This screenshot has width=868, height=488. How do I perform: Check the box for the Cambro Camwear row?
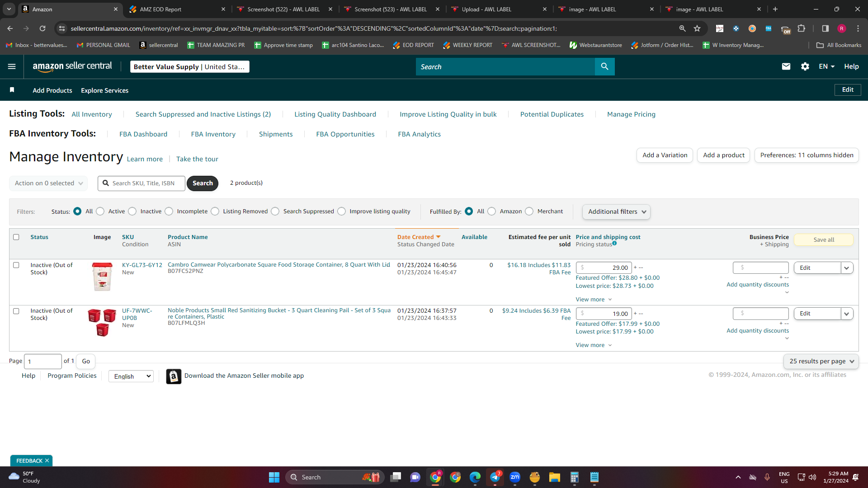(16, 265)
